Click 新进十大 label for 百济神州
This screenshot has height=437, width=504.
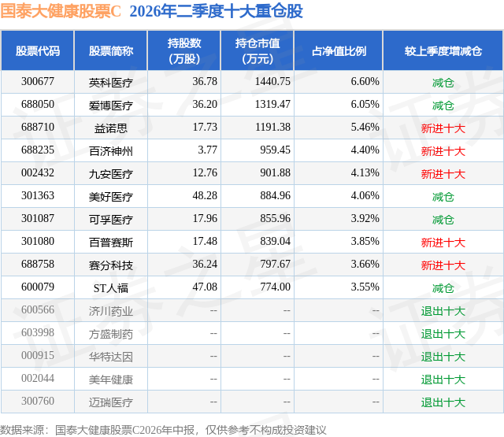tap(443, 151)
